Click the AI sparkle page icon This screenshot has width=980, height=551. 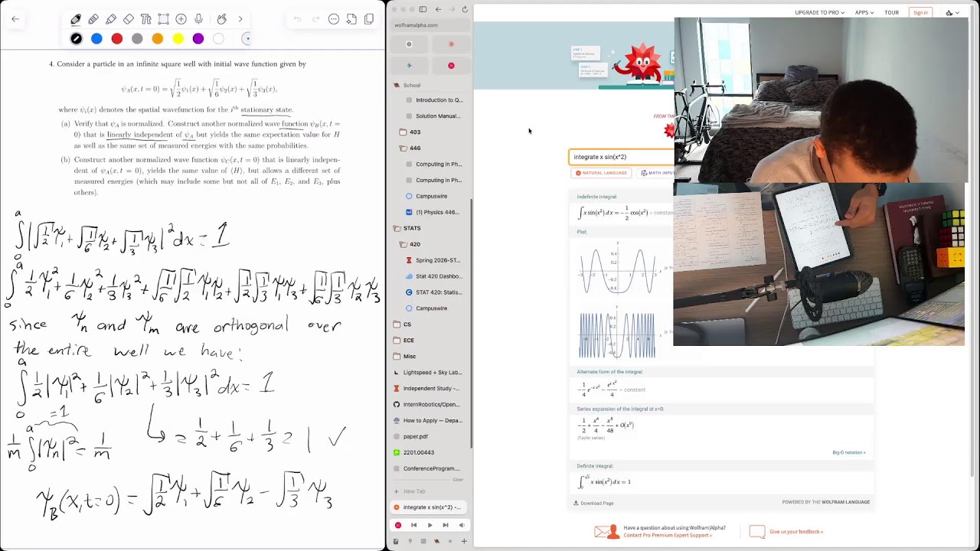(x=351, y=19)
